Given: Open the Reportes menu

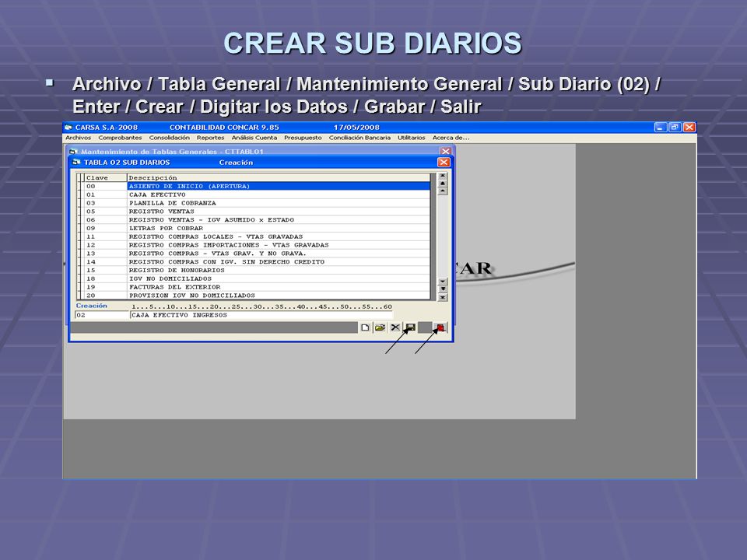Looking at the screenshot, I should point(211,138).
